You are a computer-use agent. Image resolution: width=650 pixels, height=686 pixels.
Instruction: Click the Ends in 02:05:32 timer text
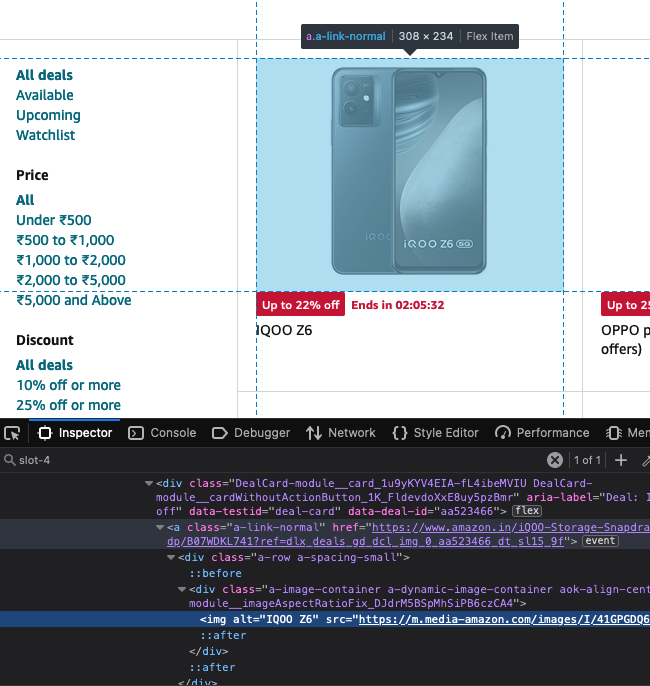398,305
